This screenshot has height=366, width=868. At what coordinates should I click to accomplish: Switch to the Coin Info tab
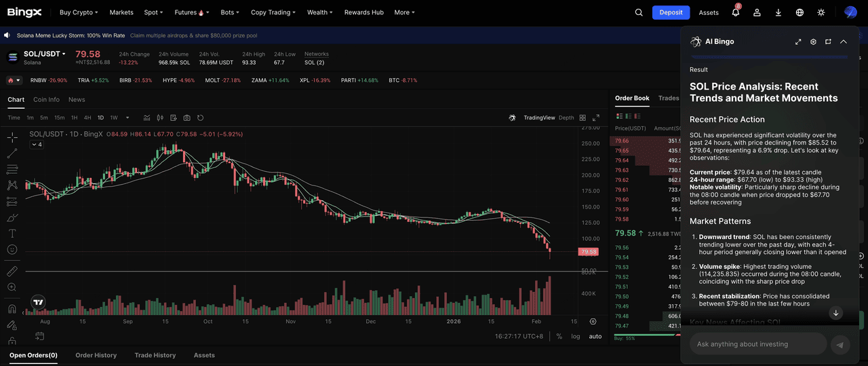[x=46, y=100]
